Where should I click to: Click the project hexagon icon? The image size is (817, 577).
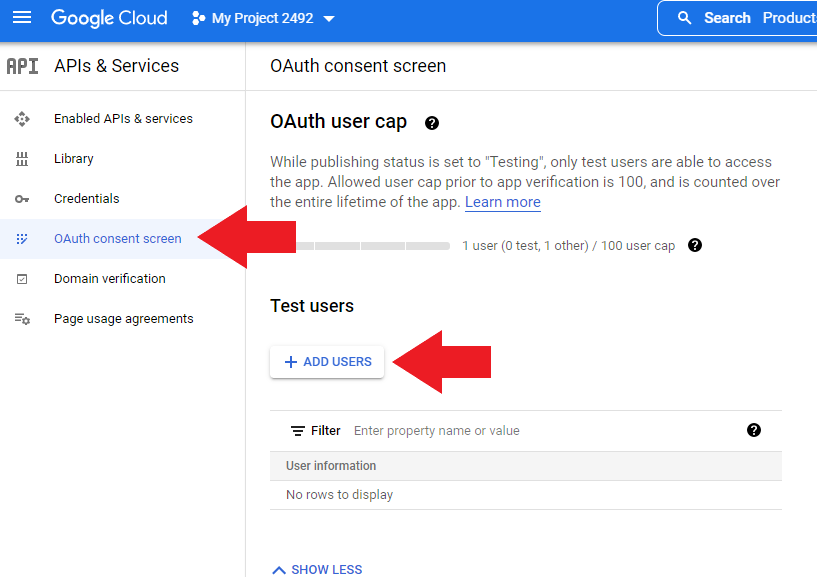(198, 18)
